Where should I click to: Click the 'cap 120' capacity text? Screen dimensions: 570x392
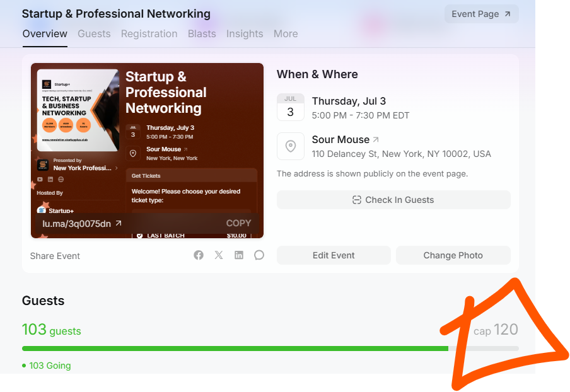(x=496, y=330)
